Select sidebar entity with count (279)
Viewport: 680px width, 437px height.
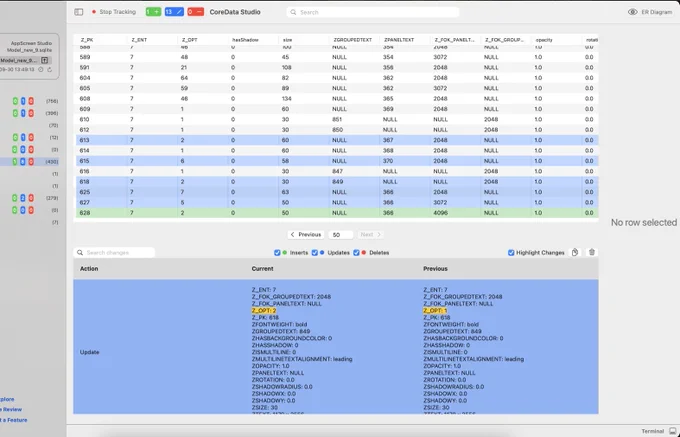[x=29, y=198]
